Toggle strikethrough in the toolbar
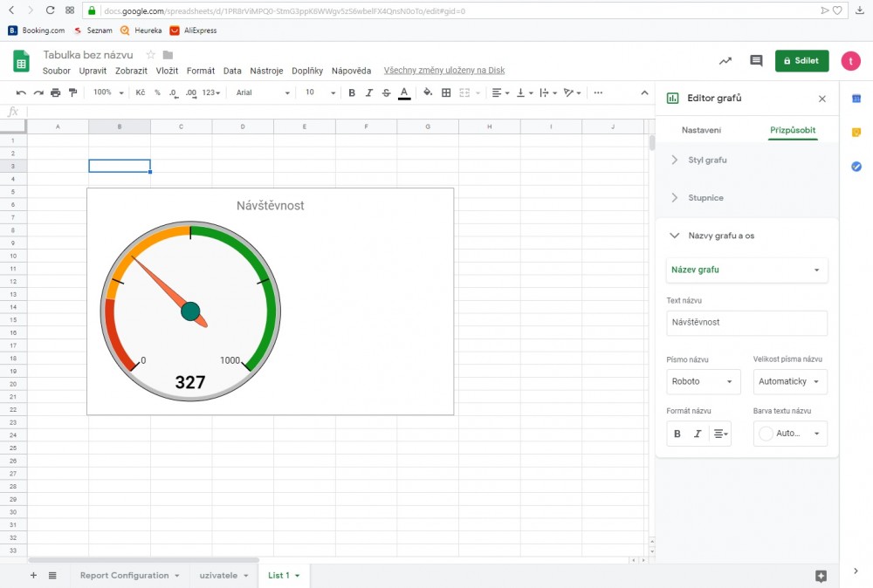Viewport: 873px width, 588px height. pyautogui.click(x=386, y=92)
